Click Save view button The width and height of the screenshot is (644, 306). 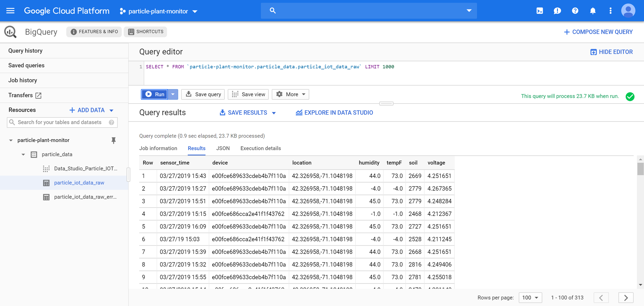coord(248,94)
